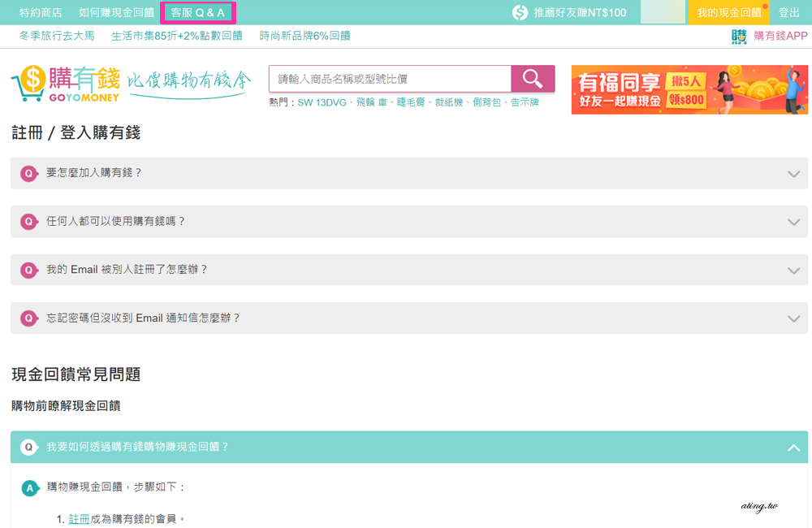Click Q icon beside 我的 Email 被別人註冊 question

(x=28, y=270)
